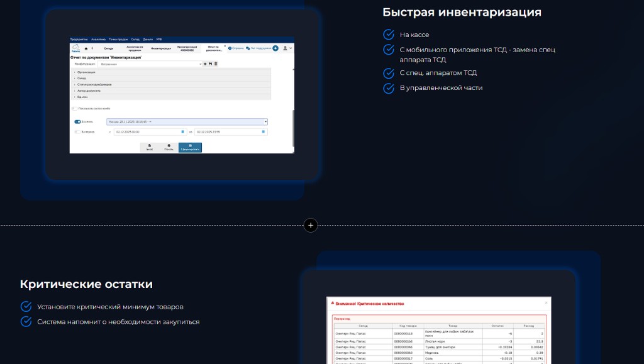Open the 'Аналитика' top menu item
The image size is (644, 364).
98,40
